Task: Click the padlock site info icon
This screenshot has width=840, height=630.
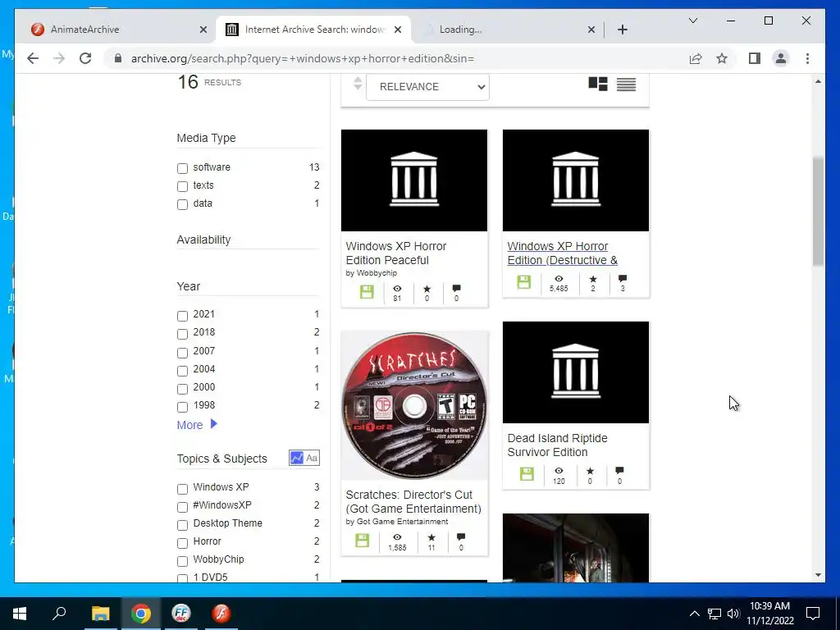Action: (118, 58)
